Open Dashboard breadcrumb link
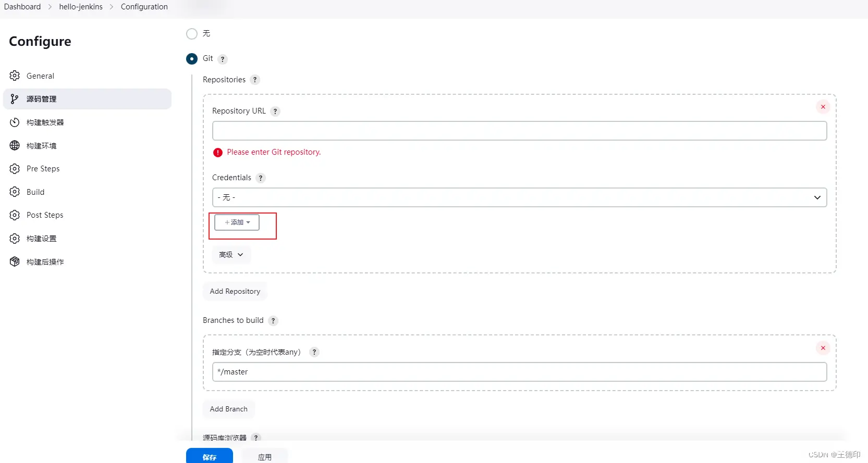The image size is (868, 463). tap(22, 7)
